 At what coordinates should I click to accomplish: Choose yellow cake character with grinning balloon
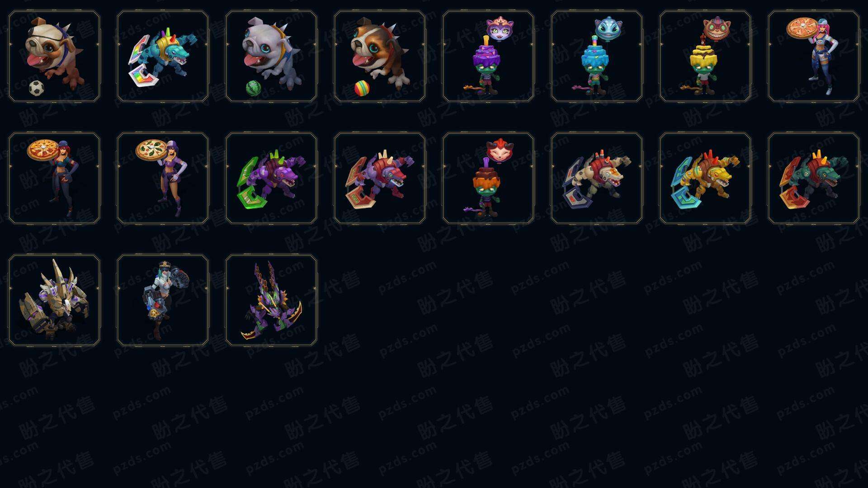click(x=705, y=56)
